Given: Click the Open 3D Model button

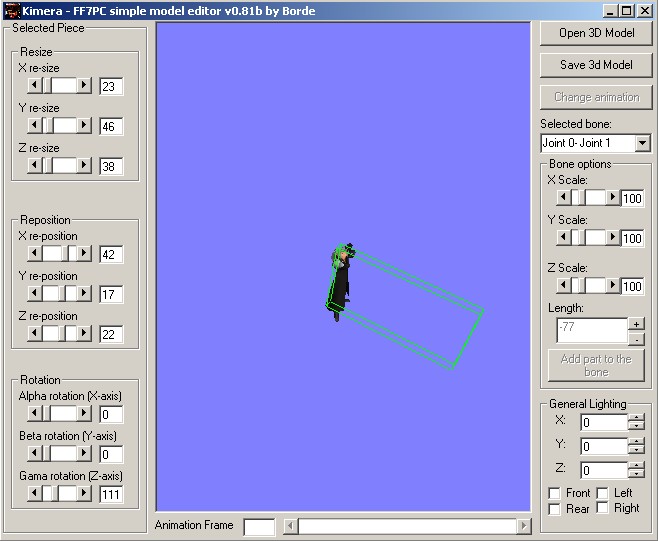Looking at the screenshot, I should click(x=596, y=33).
